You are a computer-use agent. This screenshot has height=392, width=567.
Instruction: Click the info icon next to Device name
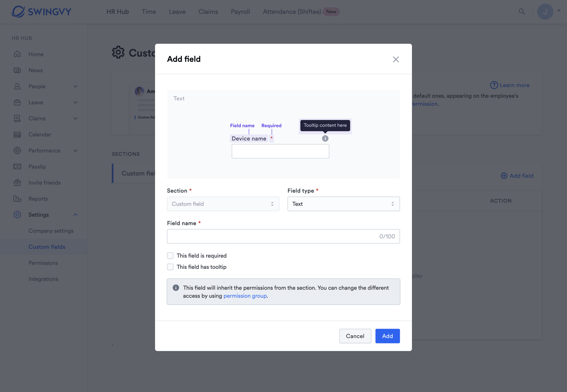(x=325, y=138)
